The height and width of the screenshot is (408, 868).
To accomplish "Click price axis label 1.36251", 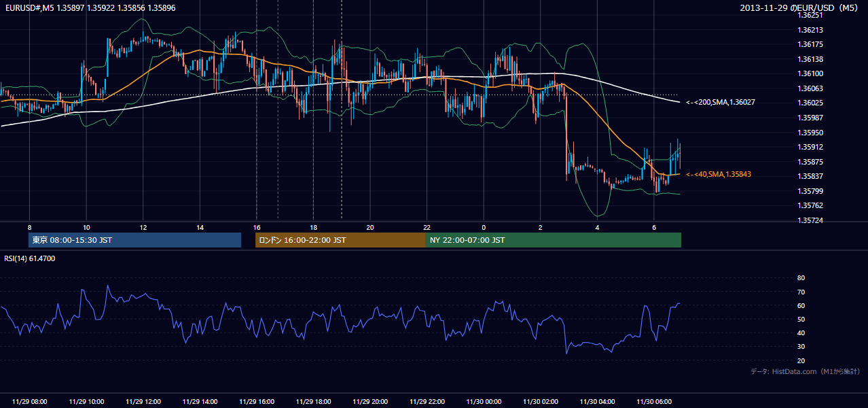I will coord(811,15).
